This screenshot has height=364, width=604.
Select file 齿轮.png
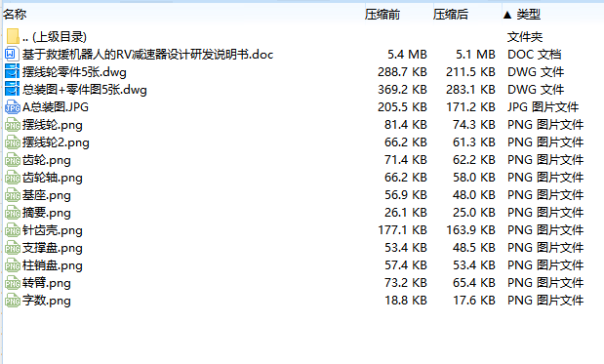[47, 160]
